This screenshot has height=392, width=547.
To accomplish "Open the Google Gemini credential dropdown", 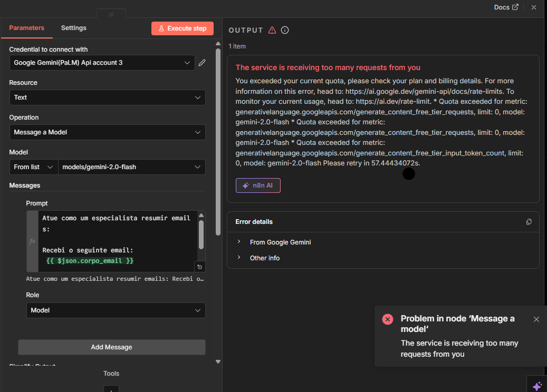I will (102, 63).
